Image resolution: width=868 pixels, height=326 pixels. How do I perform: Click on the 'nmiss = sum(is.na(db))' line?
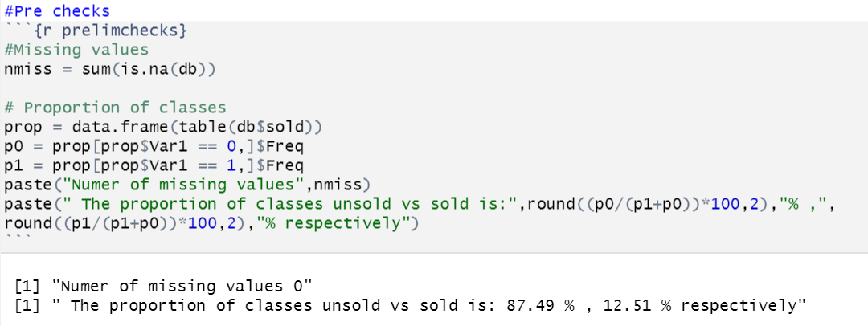click(x=109, y=70)
